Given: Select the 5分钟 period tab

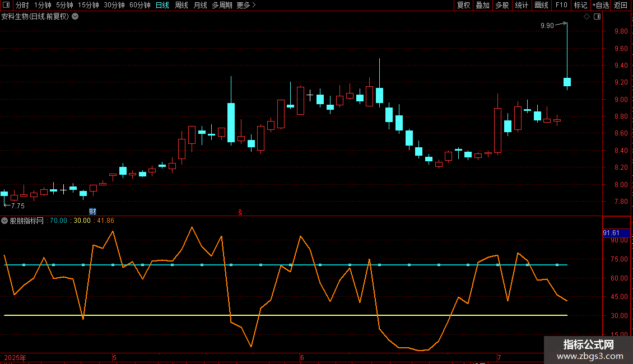Looking at the screenshot, I should (64, 5).
